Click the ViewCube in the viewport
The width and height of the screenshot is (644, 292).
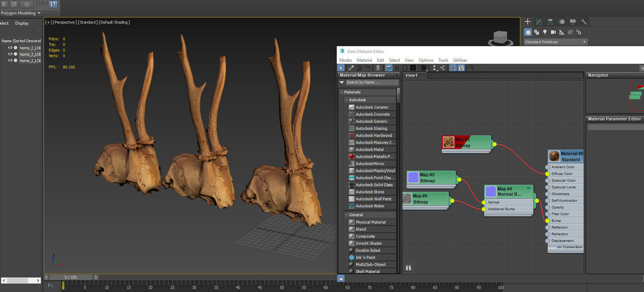pos(500,38)
